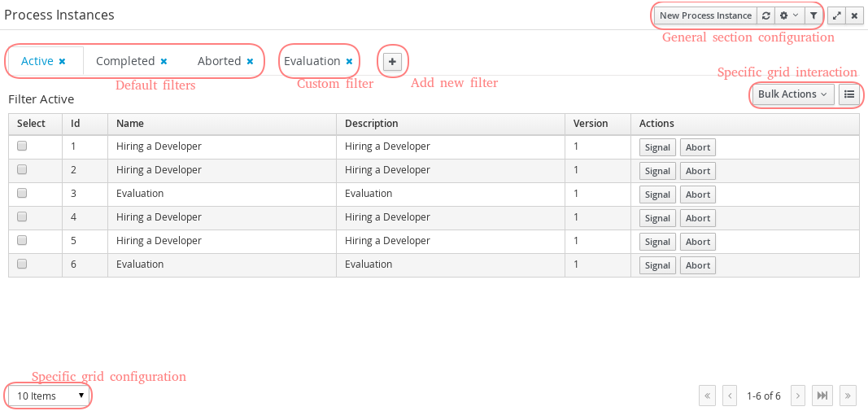
Task: Click the refresh icon in top toolbar
Action: pos(765,15)
